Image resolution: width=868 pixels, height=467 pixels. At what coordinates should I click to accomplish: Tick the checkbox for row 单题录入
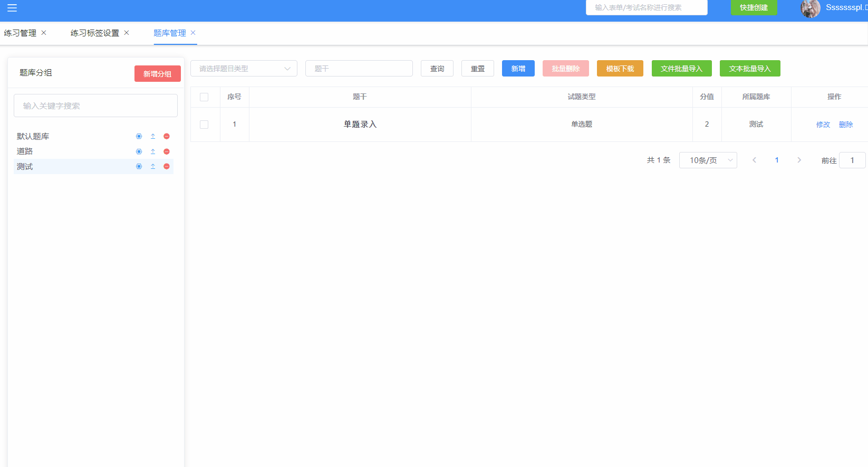tap(204, 125)
